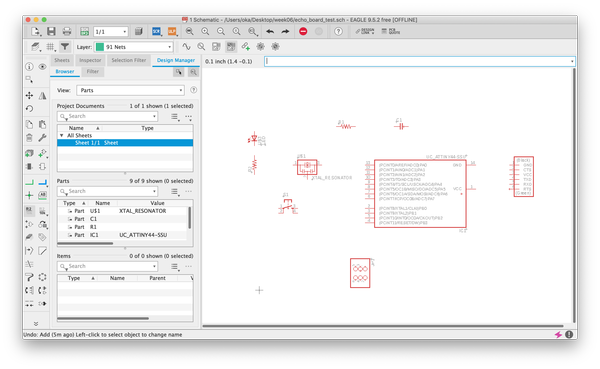This screenshot has width=600, height=369.
Task: Open the Items list options menu
Action: click(175, 266)
